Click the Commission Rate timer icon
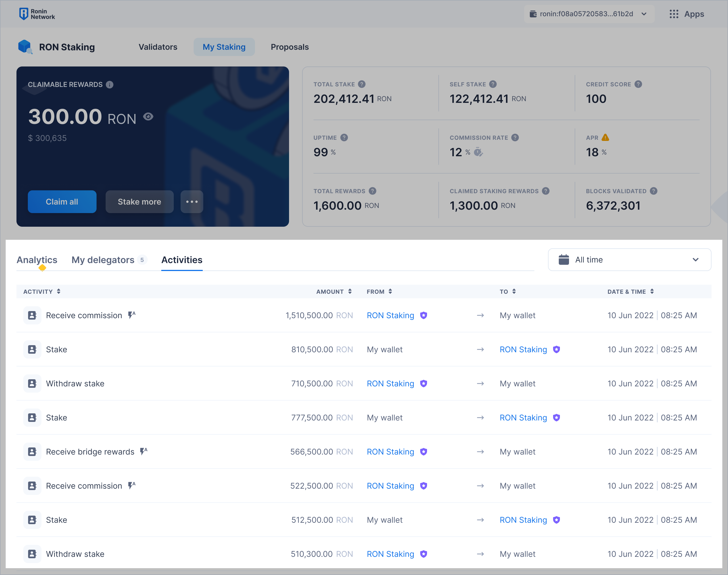Screen dimensions: 728x575 478,152
